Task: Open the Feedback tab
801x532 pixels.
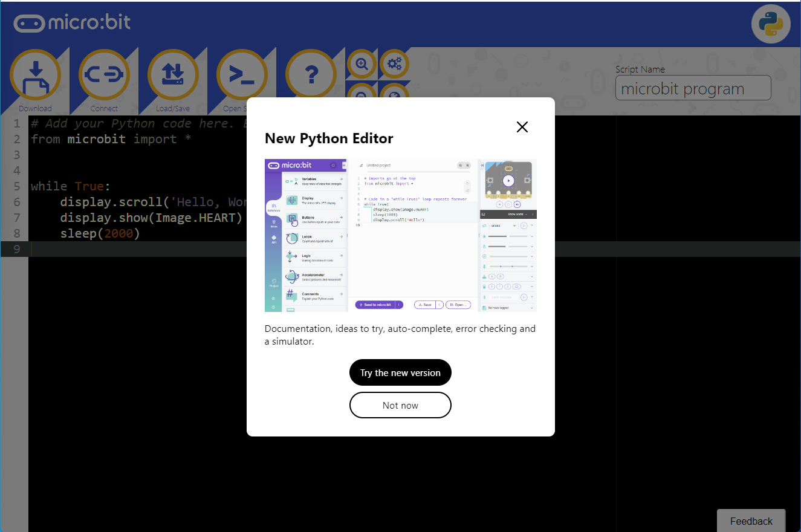Action: 751,521
